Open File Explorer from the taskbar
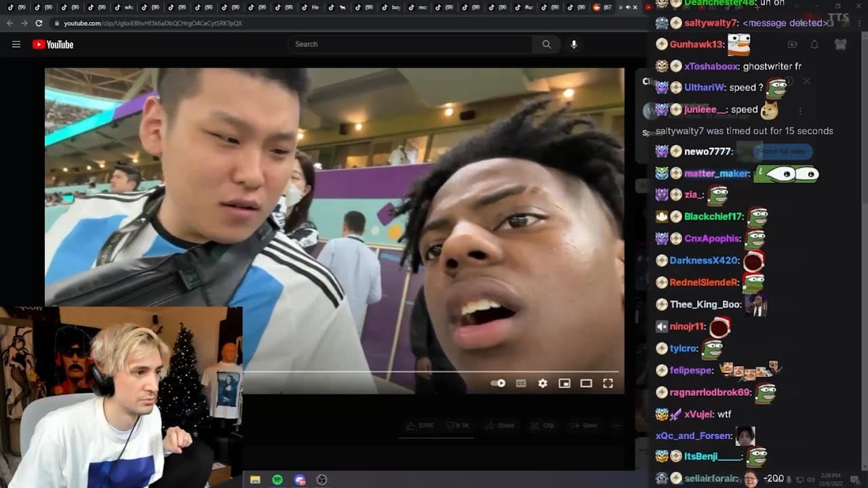868x488 pixels. (255, 480)
